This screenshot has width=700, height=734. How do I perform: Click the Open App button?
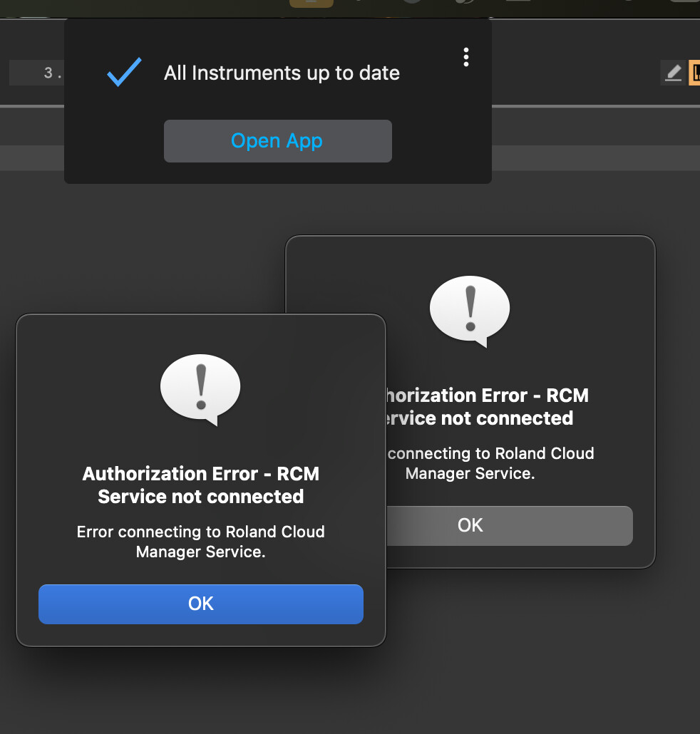click(277, 141)
